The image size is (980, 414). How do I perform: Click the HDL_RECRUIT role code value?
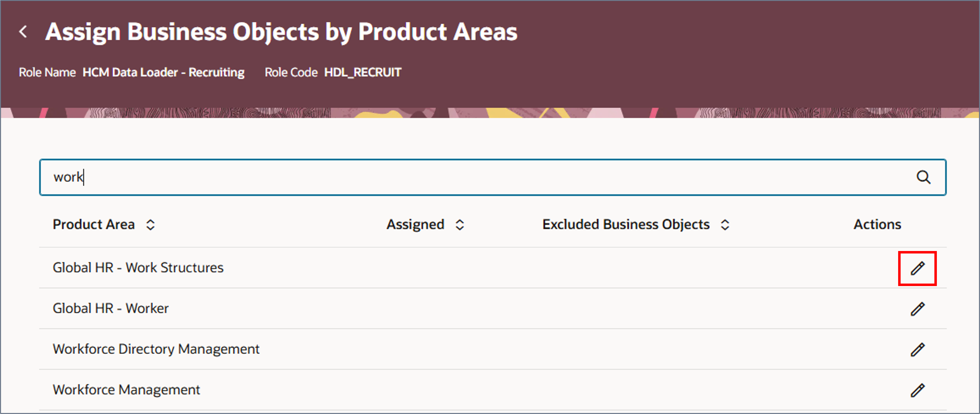363,72
